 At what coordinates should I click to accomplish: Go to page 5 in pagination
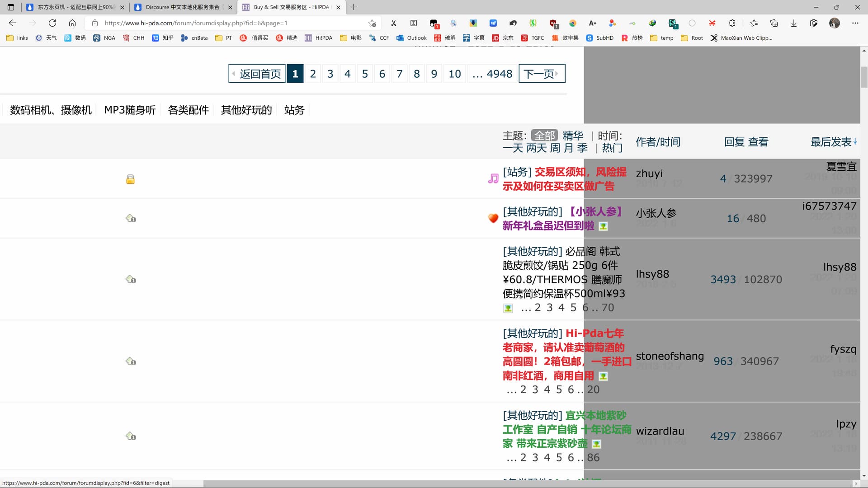pos(365,74)
